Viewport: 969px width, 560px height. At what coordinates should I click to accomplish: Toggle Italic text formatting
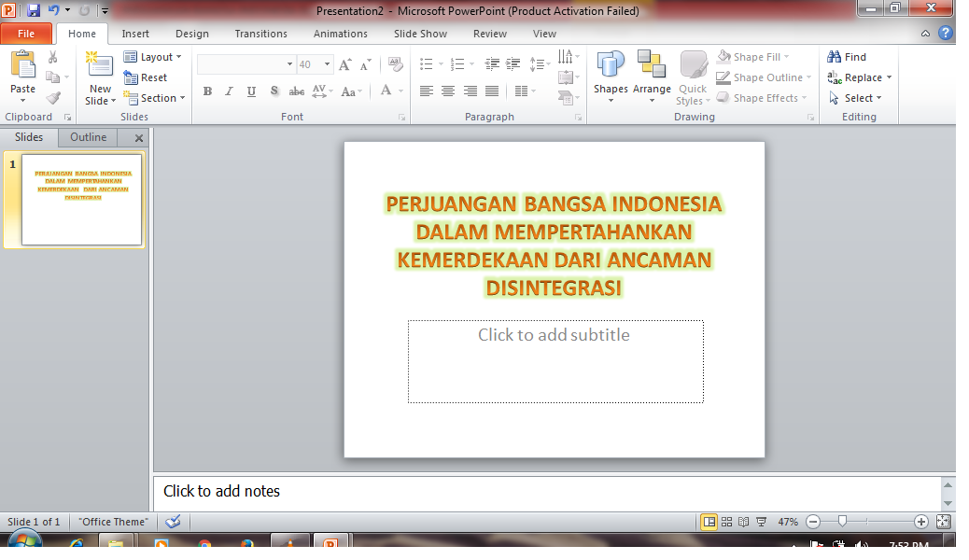coord(230,91)
